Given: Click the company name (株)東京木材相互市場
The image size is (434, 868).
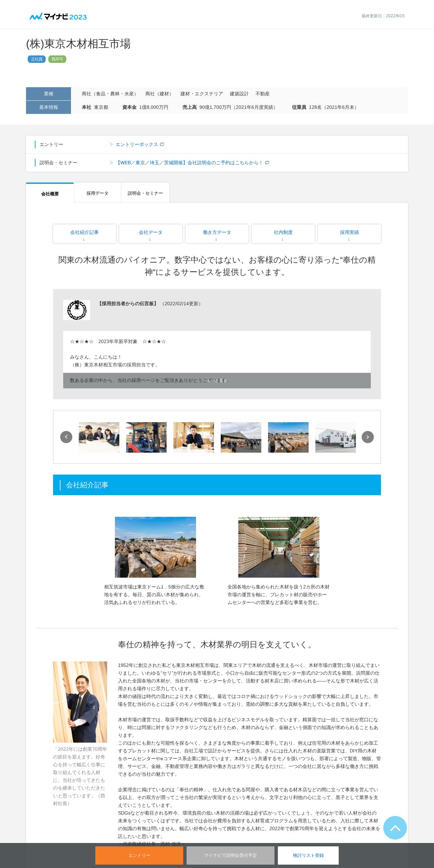Looking at the screenshot, I should click(78, 44).
